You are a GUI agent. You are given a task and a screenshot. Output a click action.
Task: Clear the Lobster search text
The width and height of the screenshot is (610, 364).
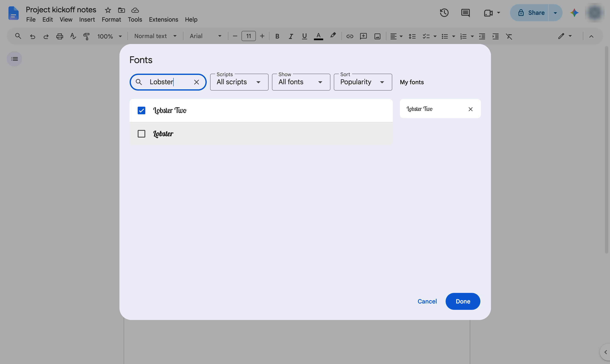coord(196,82)
